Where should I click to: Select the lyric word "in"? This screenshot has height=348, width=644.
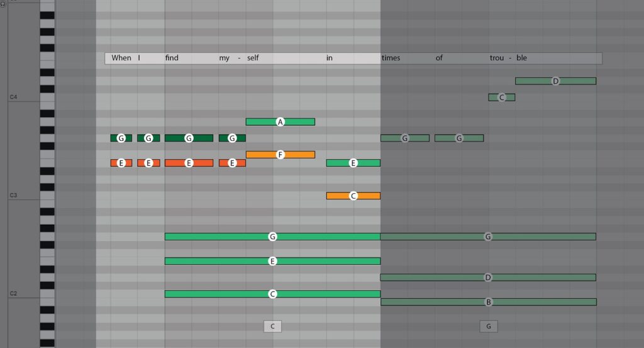click(x=330, y=58)
